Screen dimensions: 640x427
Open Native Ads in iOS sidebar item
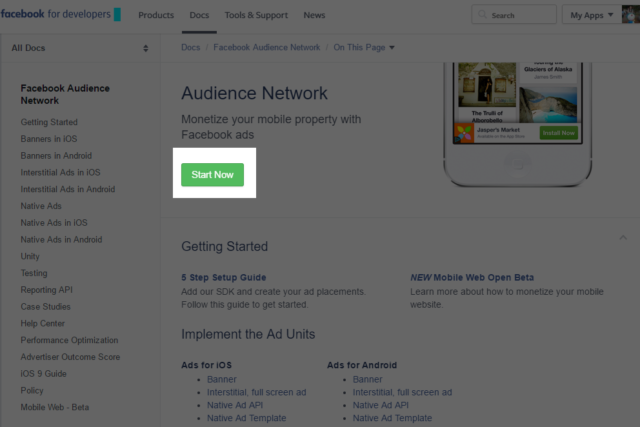(x=54, y=222)
